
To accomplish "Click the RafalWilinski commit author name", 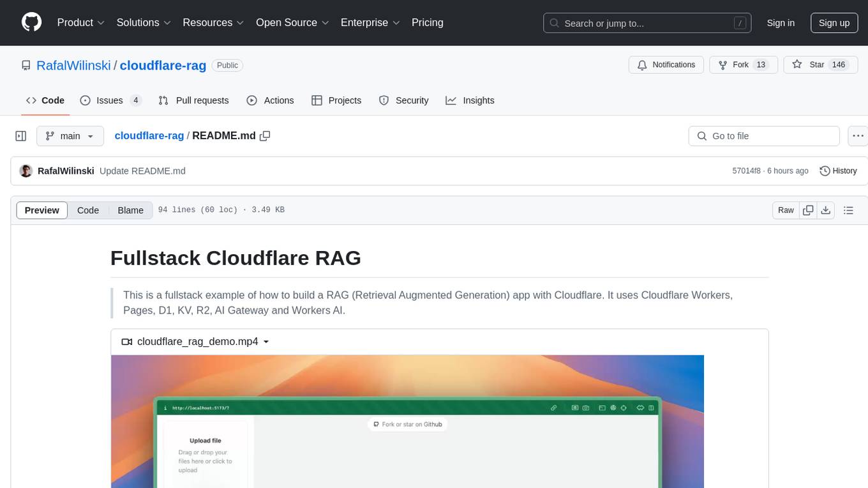I will point(66,171).
